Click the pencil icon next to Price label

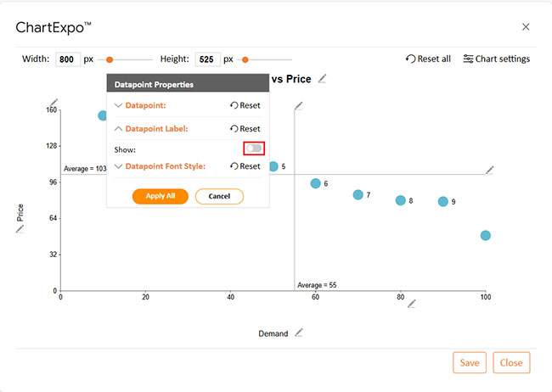coord(20,229)
